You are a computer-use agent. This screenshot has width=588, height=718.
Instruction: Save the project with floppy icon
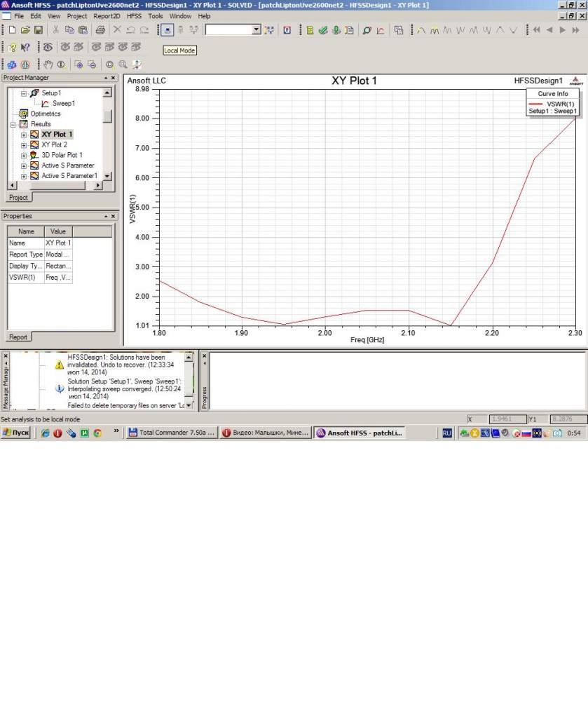point(39,30)
